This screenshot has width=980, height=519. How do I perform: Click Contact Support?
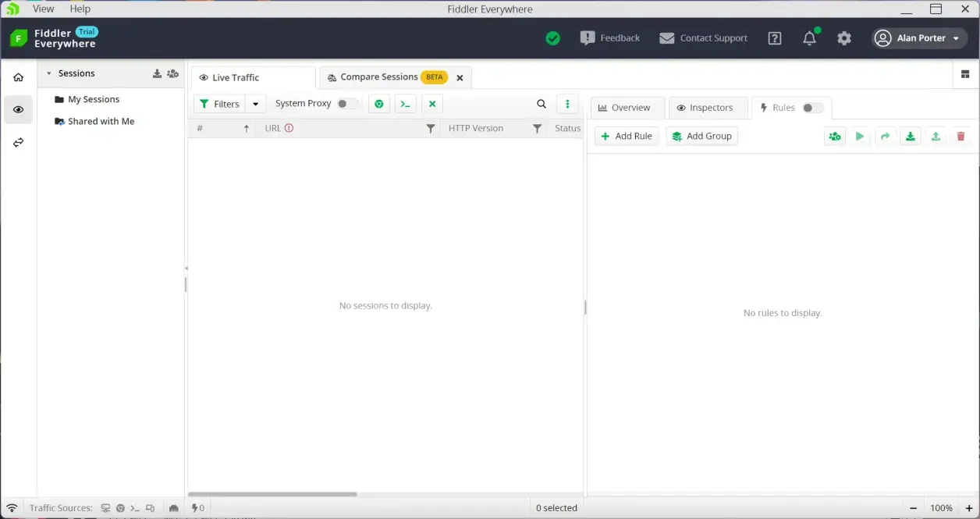703,38
